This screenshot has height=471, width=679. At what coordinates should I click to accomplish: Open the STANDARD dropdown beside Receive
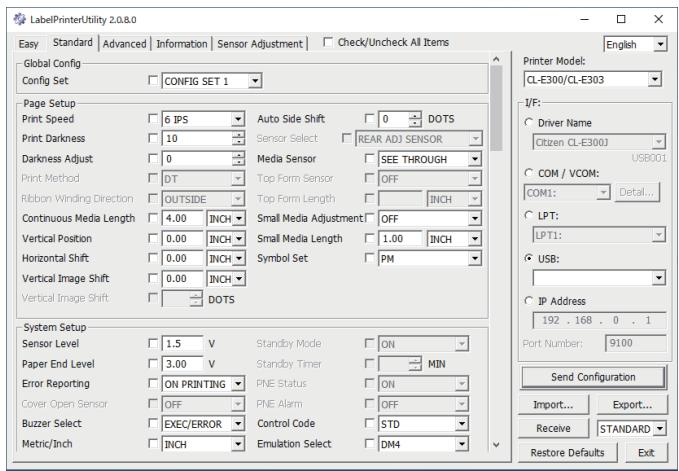[632, 429]
